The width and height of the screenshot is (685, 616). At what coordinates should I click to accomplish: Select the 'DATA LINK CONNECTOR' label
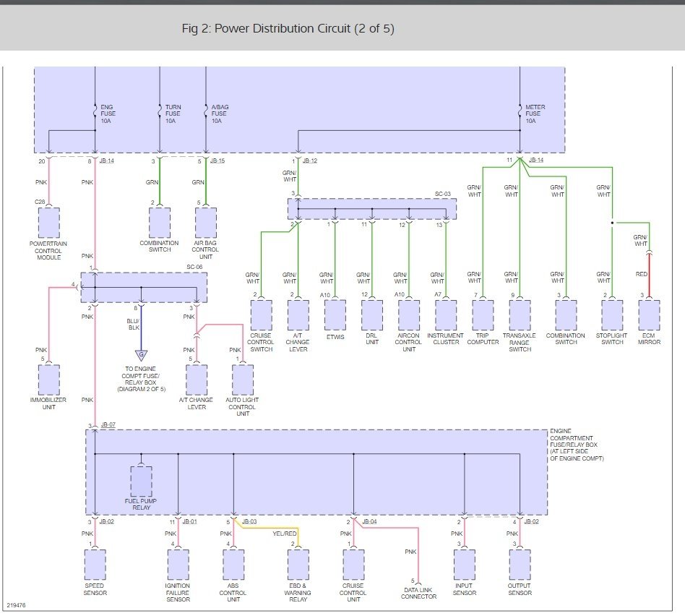pyautogui.click(x=418, y=594)
